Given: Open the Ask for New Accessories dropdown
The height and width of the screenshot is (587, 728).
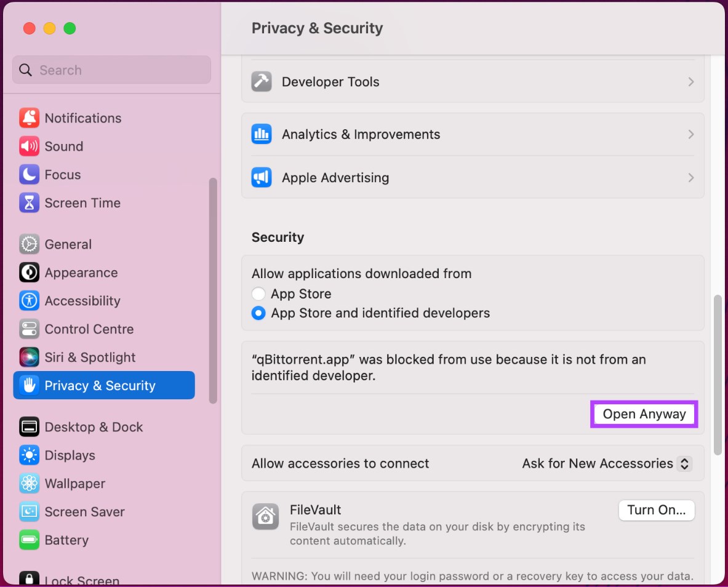Looking at the screenshot, I should 684,463.
